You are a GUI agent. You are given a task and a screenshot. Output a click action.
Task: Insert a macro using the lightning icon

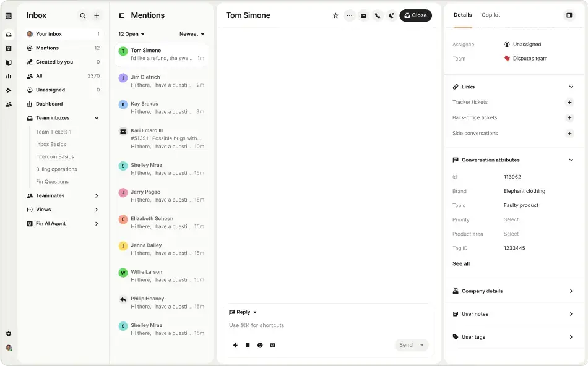235,345
